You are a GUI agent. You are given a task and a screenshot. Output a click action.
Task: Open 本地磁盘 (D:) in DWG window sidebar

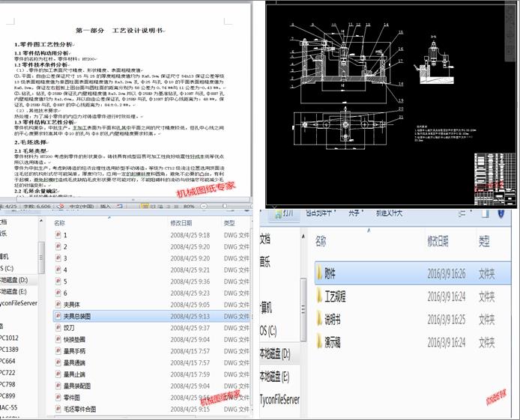click(x=14, y=280)
